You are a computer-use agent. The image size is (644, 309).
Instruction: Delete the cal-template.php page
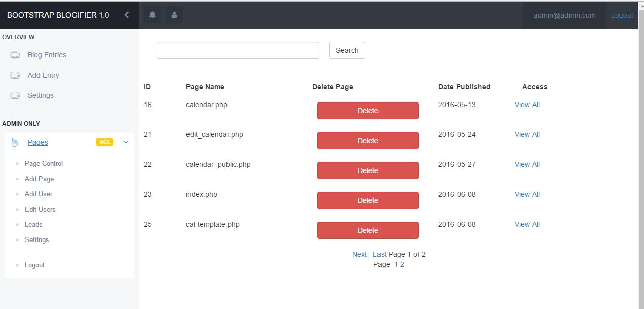pos(368,230)
